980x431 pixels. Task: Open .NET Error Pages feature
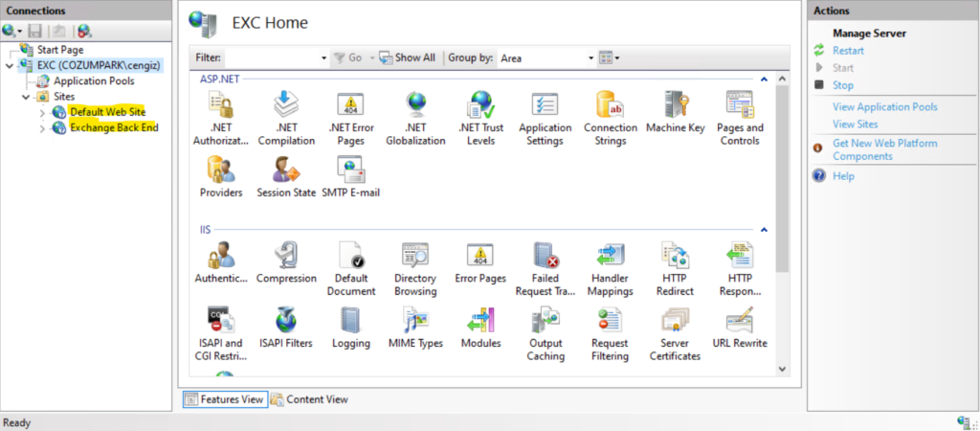coord(350,118)
